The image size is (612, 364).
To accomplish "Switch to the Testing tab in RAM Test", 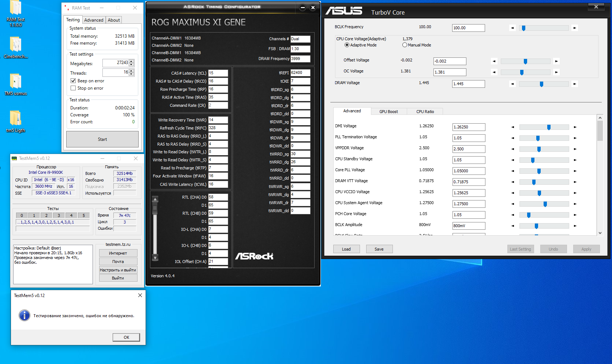I will point(73,20).
